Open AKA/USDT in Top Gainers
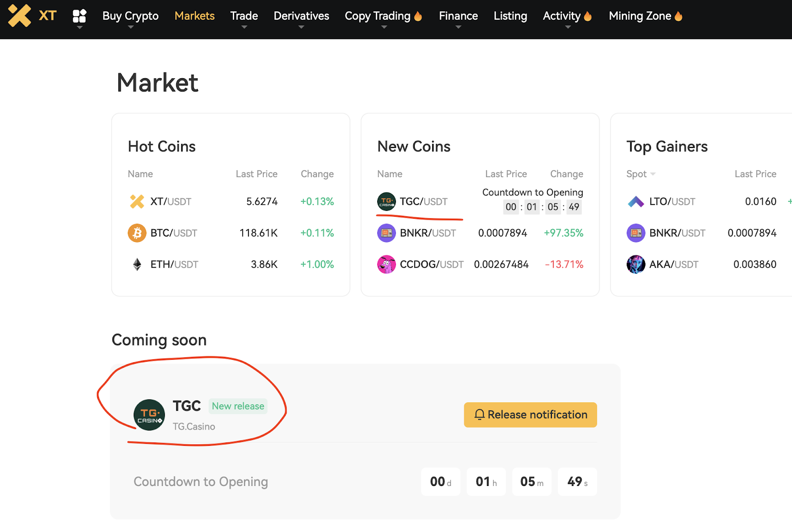Viewport: 792px width, 532px height. click(x=674, y=264)
